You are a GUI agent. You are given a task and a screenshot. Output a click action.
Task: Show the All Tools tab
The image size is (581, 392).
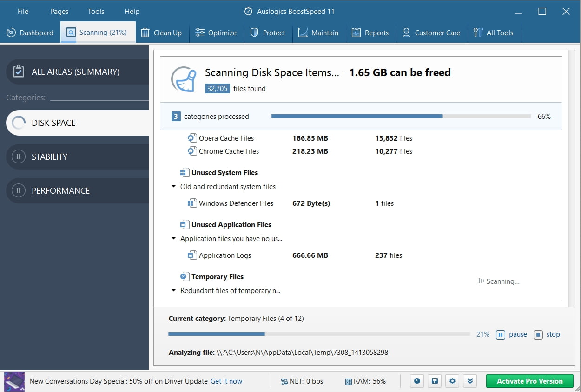(x=494, y=33)
